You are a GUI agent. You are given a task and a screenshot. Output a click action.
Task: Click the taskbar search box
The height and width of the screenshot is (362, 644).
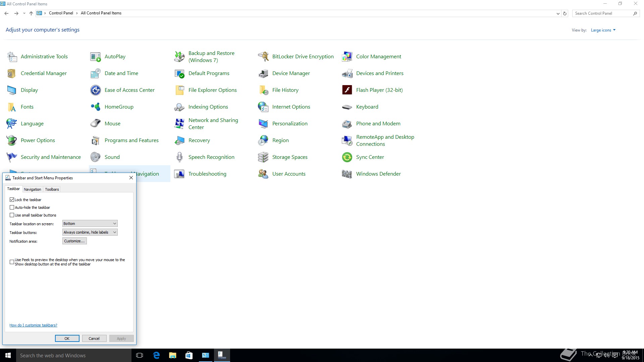(74, 355)
